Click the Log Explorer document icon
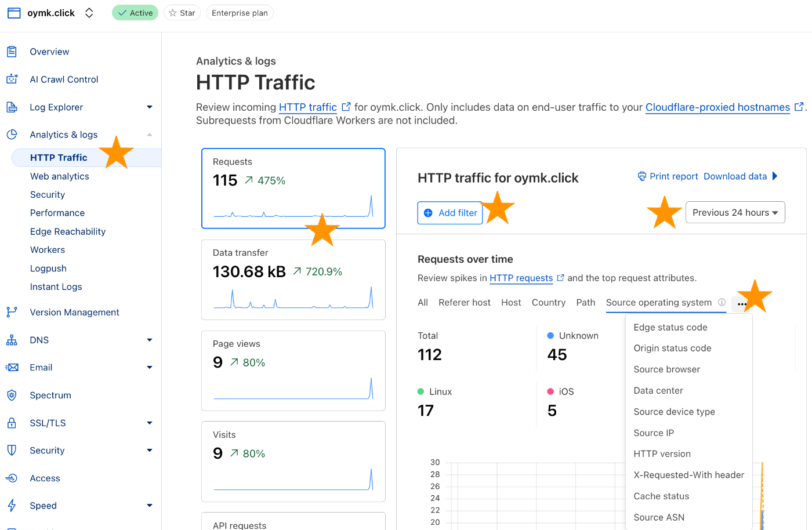 click(x=12, y=107)
